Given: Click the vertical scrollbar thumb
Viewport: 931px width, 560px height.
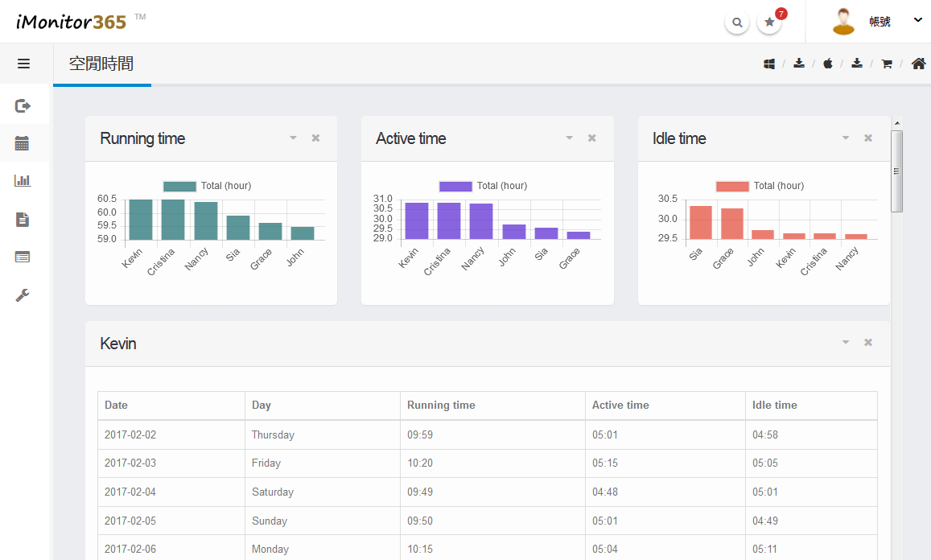Looking at the screenshot, I should point(896,171).
